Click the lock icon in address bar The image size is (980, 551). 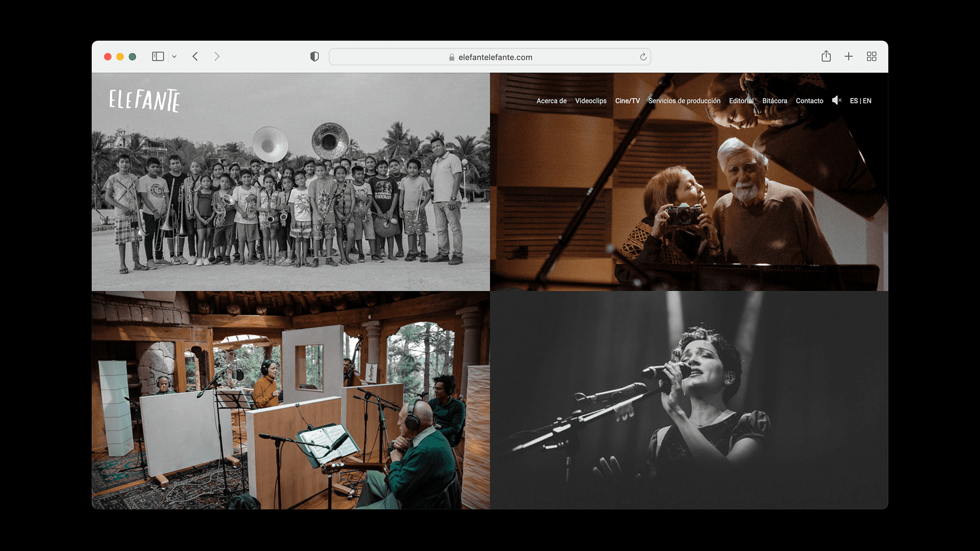pyautogui.click(x=452, y=57)
